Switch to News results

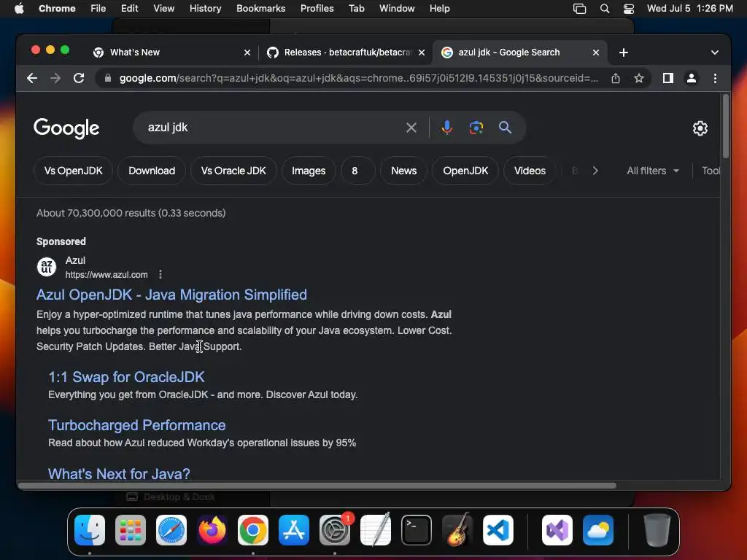pos(404,171)
